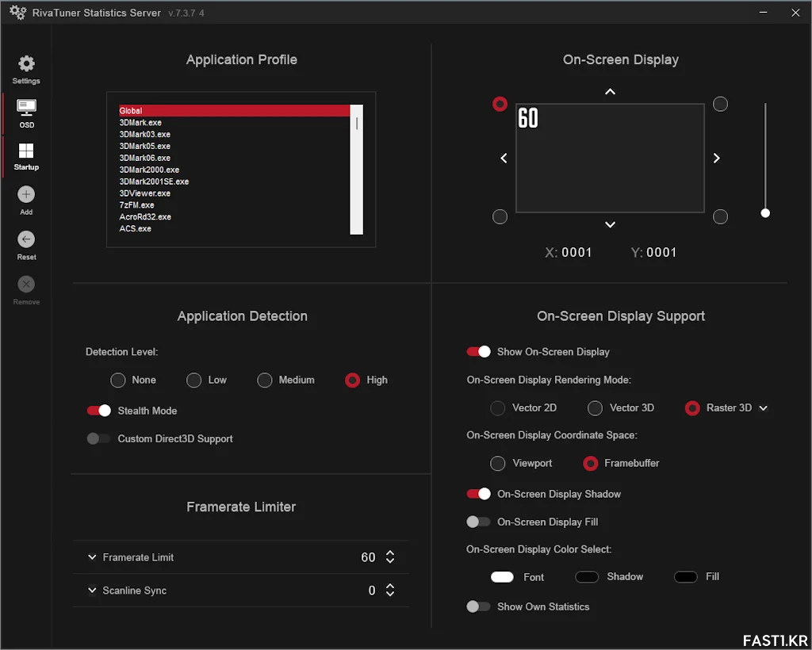Screen dimensions: 812x650
Task: Set detection level to Low
Action: click(x=193, y=380)
